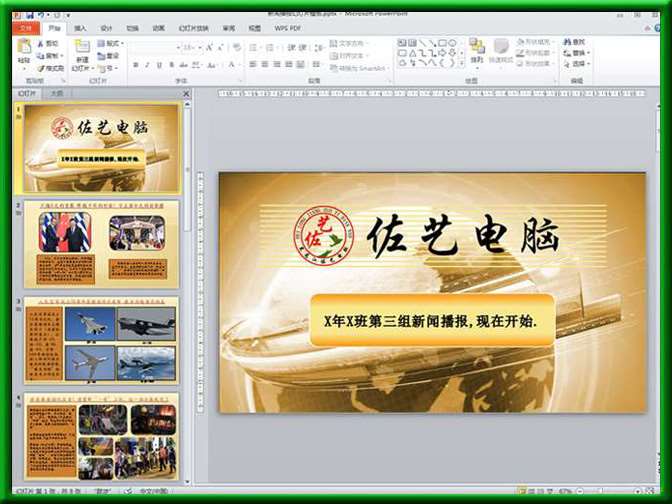Open the 节 (Section) dropdown
Image resolution: width=672 pixels, height=504 pixels.
click(x=108, y=68)
